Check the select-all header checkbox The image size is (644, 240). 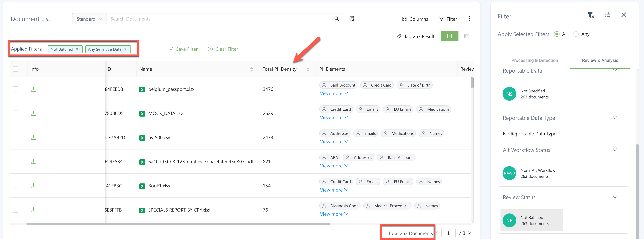tap(15, 69)
